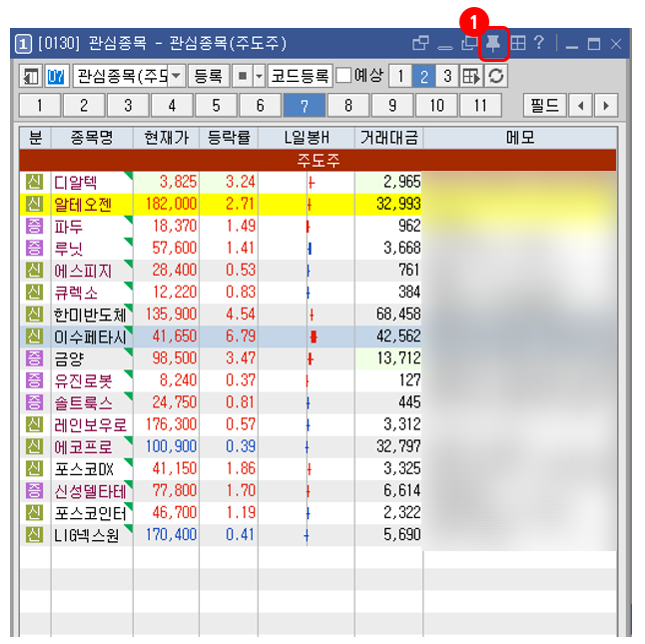Switch to group tab 2
Image resolution: width=645 pixels, height=644 pixels.
(84, 105)
